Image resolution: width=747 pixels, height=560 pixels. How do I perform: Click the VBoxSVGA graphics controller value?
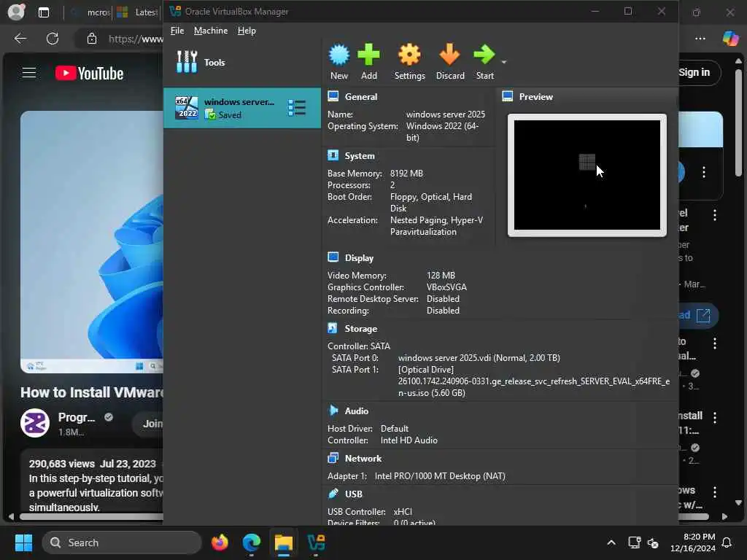446,287
